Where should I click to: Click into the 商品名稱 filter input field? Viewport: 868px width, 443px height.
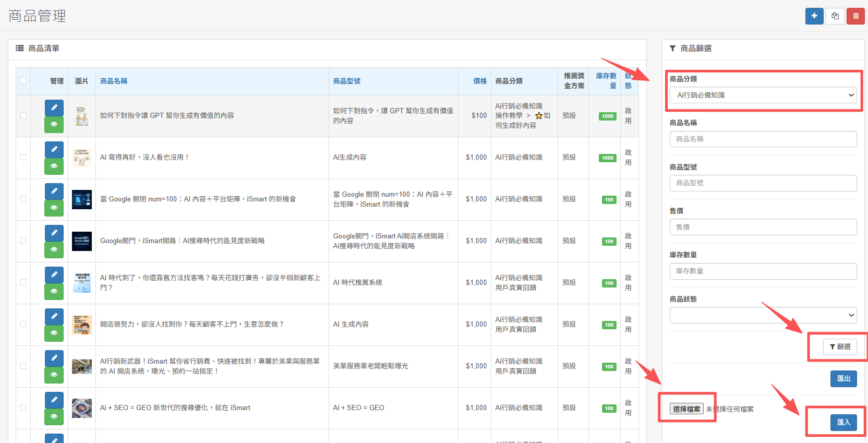coord(763,139)
